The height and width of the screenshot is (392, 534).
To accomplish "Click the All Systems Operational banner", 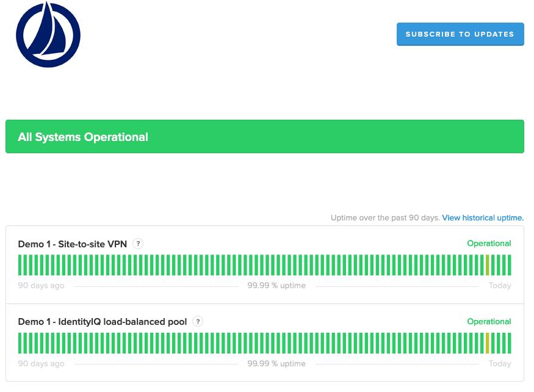I will (264, 137).
